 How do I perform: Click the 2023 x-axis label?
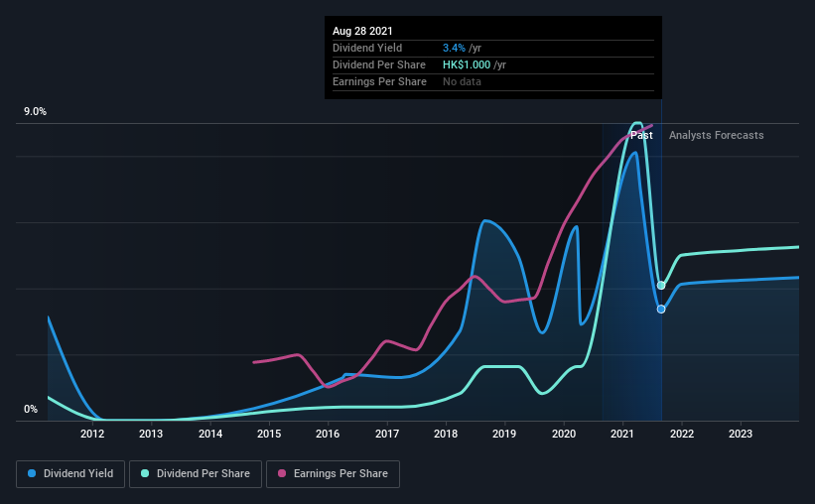(741, 434)
